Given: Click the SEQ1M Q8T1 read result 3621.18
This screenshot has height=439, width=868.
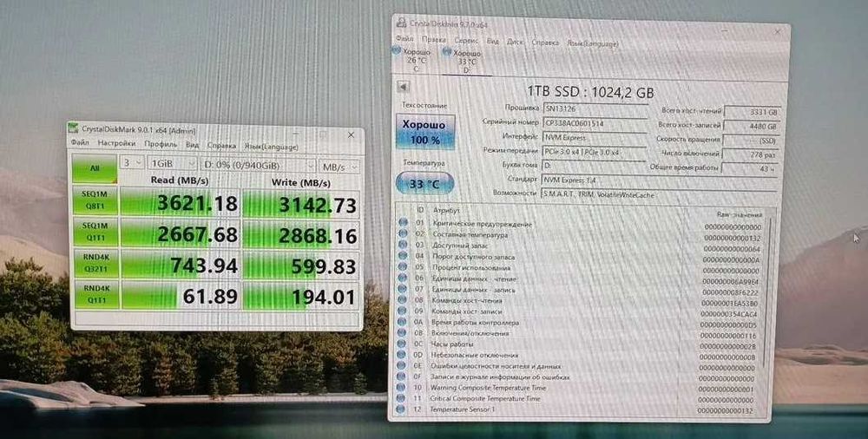Looking at the screenshot, I should tap(181, 202).
